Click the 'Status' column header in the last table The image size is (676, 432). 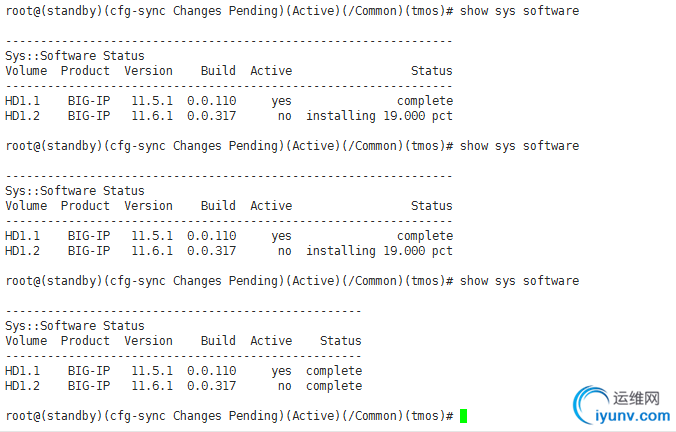pyautogui.click(x=341, y=341)
